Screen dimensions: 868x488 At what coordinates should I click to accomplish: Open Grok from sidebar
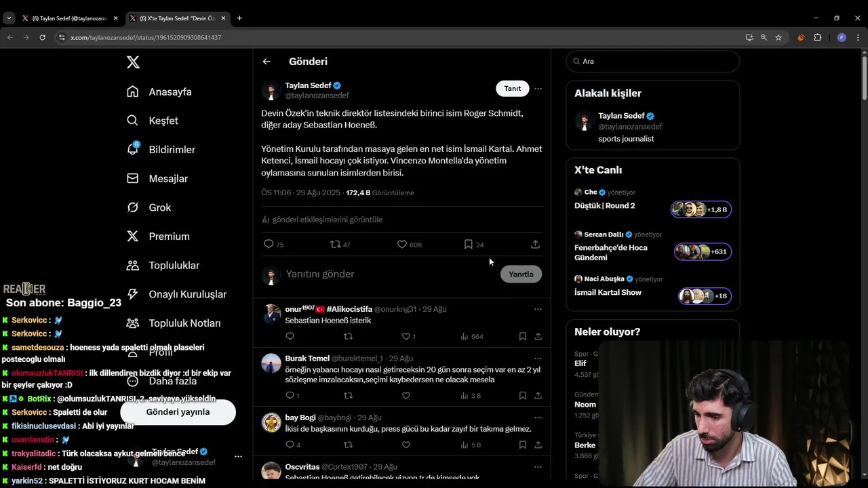(149, 207)
